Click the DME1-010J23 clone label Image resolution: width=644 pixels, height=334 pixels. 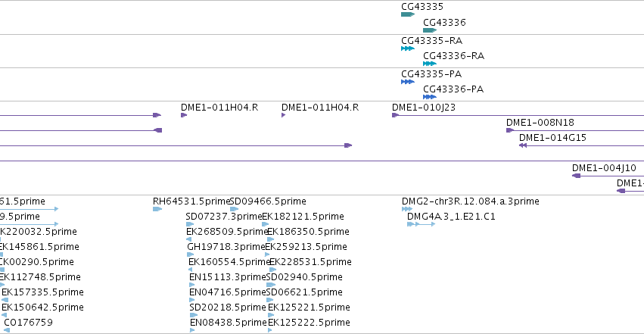pos(424,108)
